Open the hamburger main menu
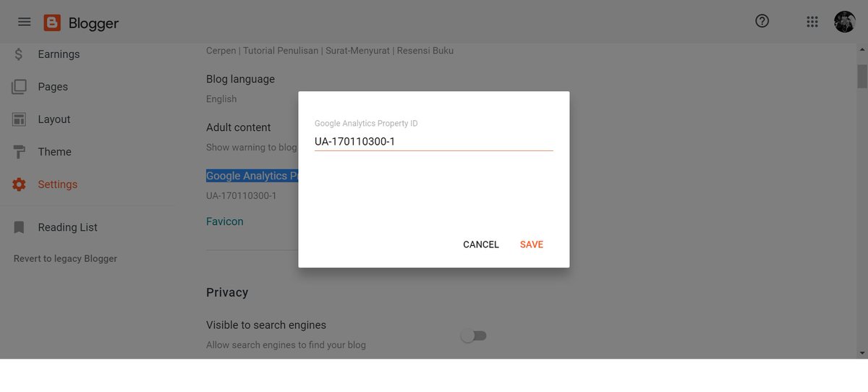 tap(24, 22)
